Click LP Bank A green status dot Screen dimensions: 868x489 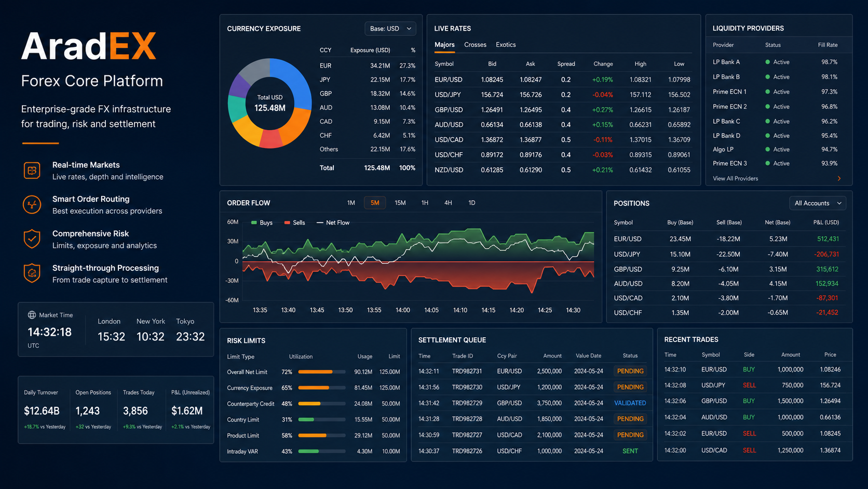click(767, 62)
